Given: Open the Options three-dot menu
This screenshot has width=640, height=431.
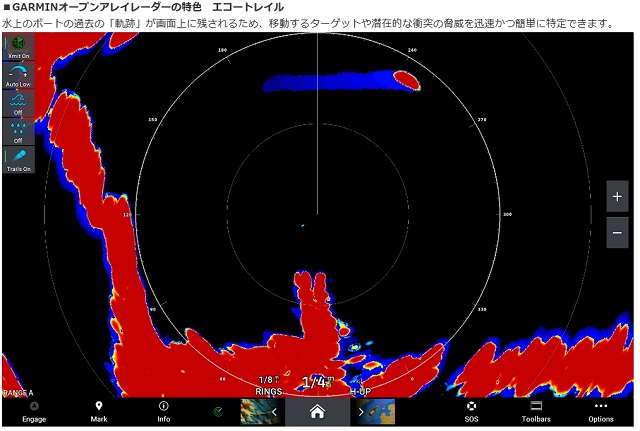Looking at the screenshot, I should (600, 411).
